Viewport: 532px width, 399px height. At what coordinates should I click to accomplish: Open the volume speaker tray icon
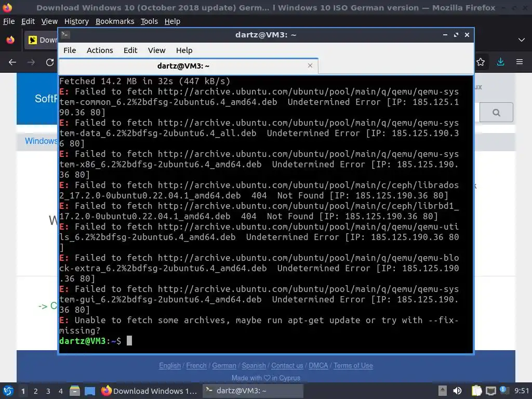coord(457,391)
